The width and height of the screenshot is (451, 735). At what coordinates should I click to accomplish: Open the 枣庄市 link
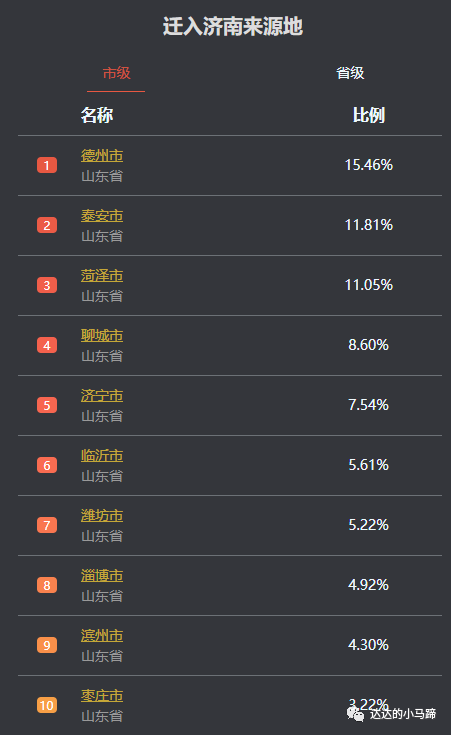pyautogui.click(x=102, y=696)
